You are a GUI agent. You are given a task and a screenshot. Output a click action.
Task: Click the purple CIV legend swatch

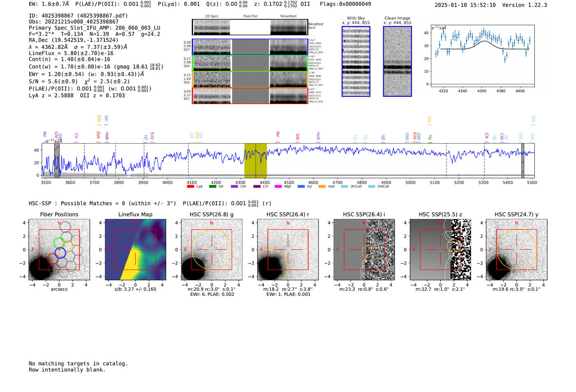[x=235, y=186]
